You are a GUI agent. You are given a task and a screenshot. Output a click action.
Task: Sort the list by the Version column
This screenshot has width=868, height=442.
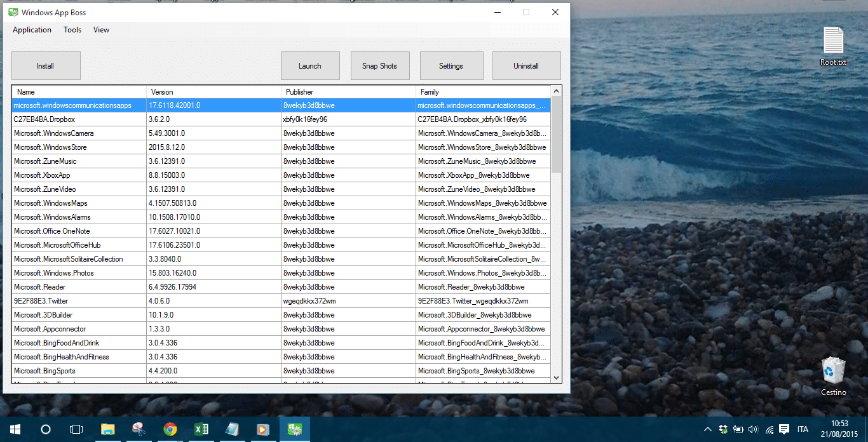pyautogui.click(x=158, y=91)
